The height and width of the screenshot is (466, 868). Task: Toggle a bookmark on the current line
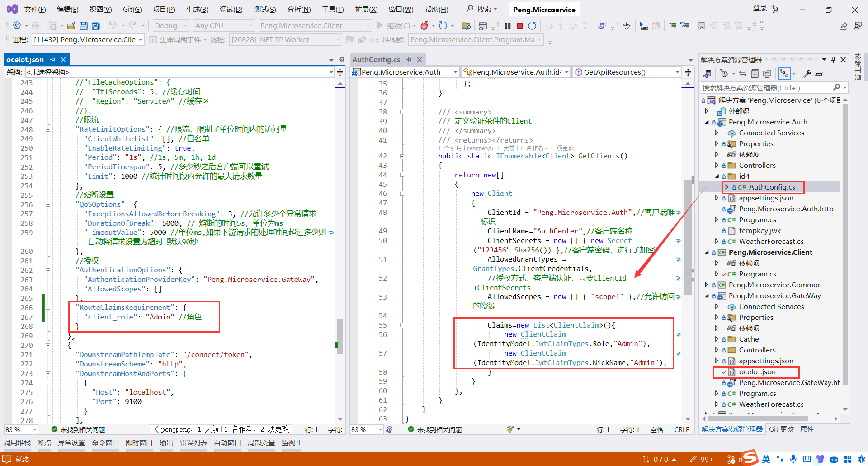pos(701,26)
